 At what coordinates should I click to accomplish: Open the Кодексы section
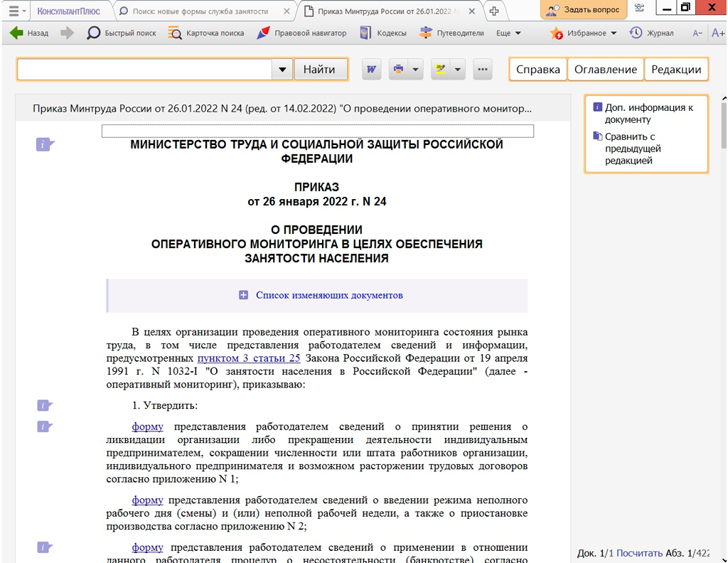[x=383, y=33]
